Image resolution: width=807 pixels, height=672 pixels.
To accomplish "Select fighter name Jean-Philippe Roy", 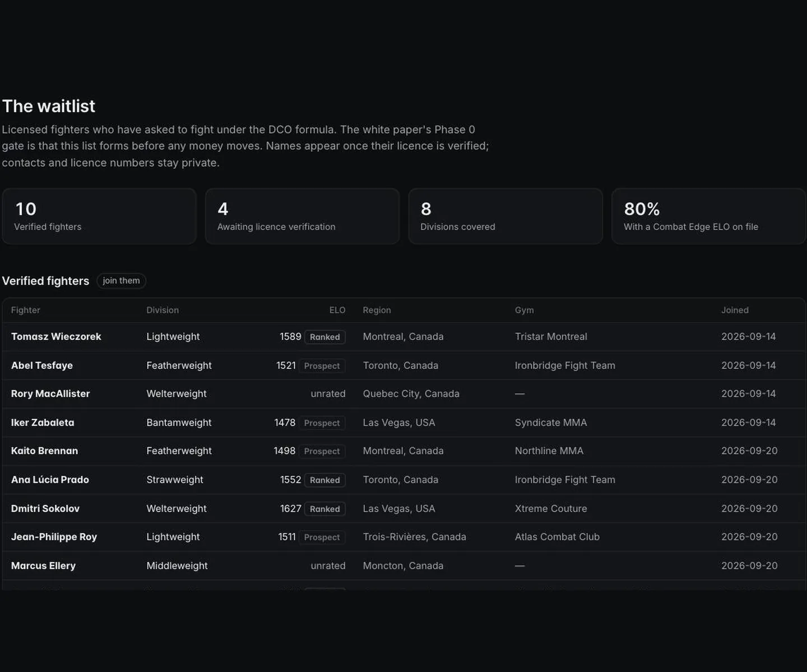I will coord(54,537).
